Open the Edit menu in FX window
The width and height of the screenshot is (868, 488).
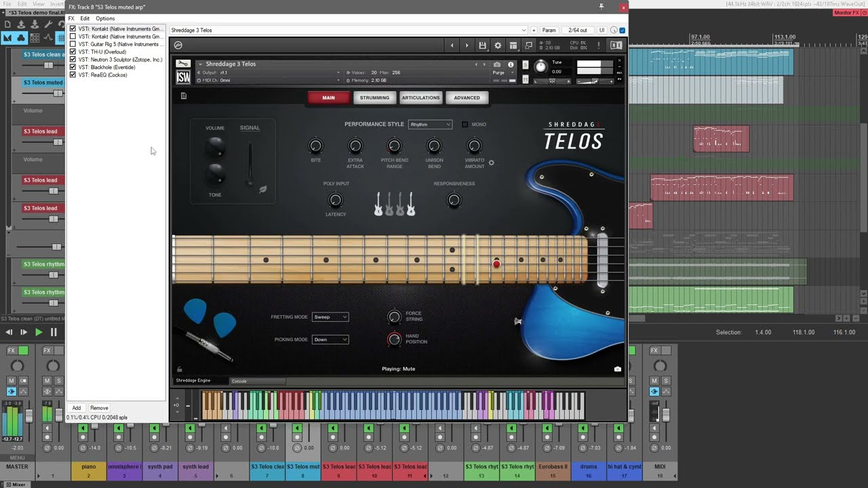click(x=85, y=18)
